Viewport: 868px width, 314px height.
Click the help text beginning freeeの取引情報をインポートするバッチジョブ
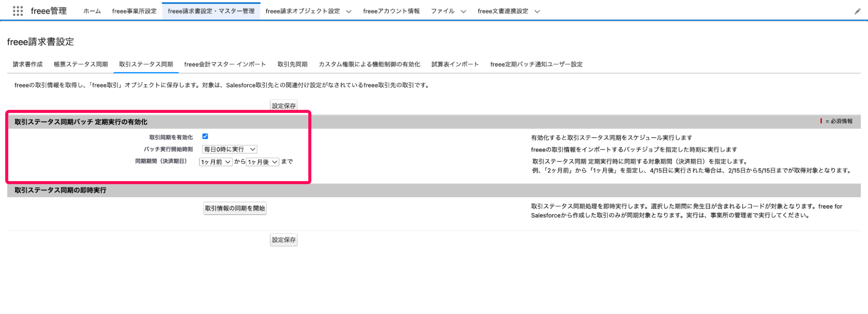click(x=634, y=149)
